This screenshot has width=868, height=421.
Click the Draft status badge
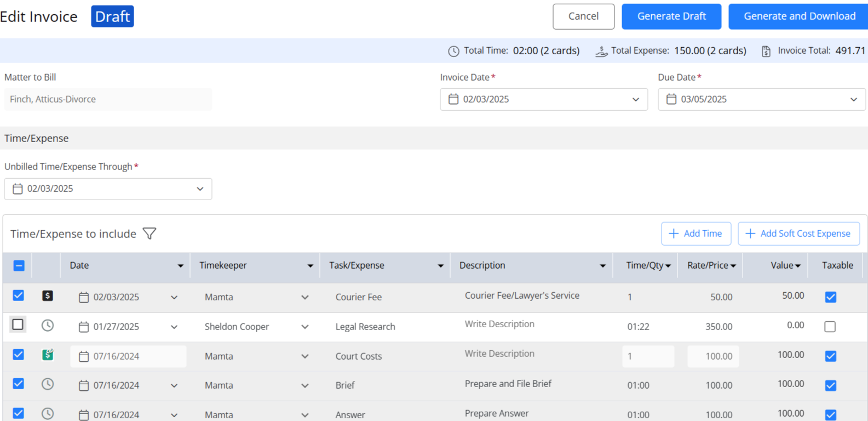pos(112,16)
